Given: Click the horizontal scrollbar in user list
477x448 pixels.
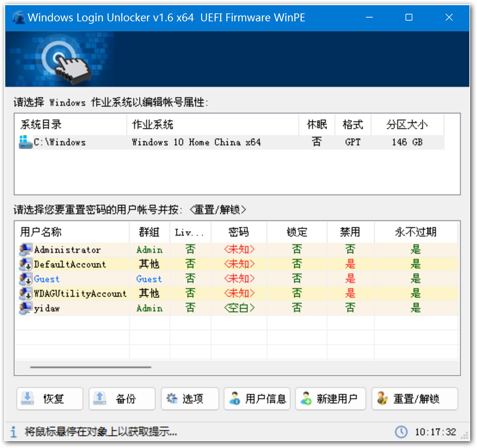Looking at the screenshot, I should [x=90, y=367].
